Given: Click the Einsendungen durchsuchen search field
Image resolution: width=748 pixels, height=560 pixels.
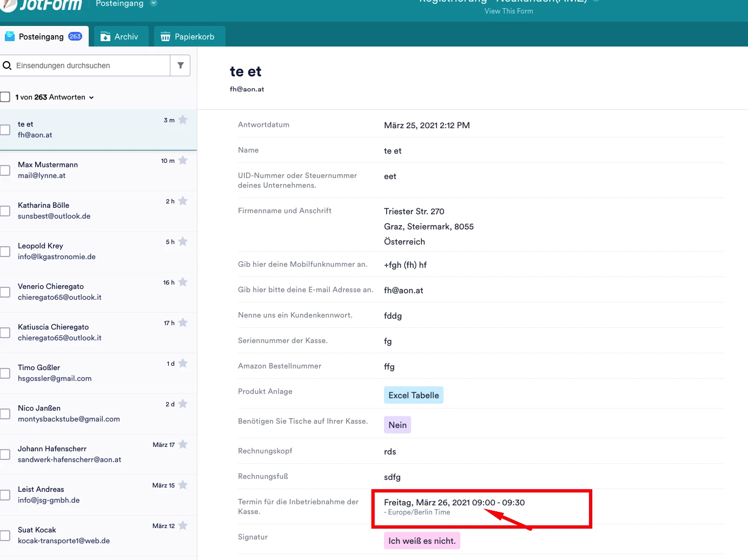Looking at the screenshot, I should click(x=87, y=65).
